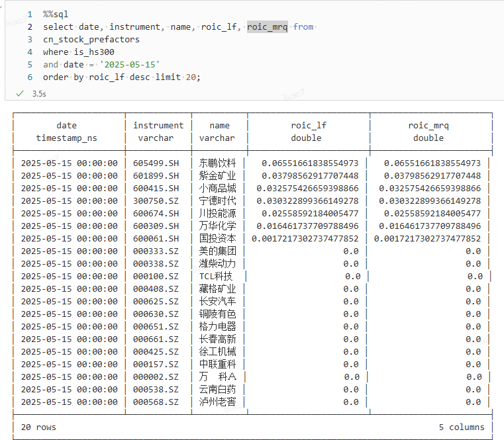Select the date column header
Image resolution: width=504 pixels, height=440 pixels.
(66, 125)
